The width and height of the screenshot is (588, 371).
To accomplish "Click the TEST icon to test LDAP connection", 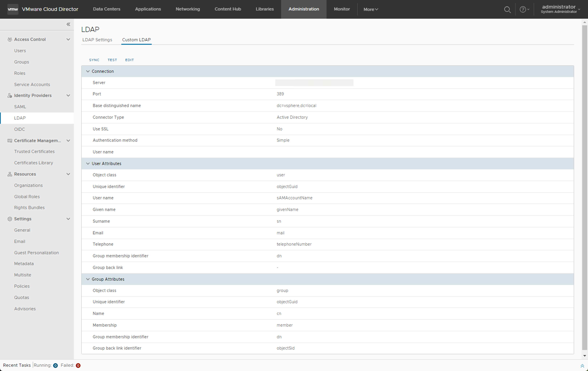I will click(112, 59).
